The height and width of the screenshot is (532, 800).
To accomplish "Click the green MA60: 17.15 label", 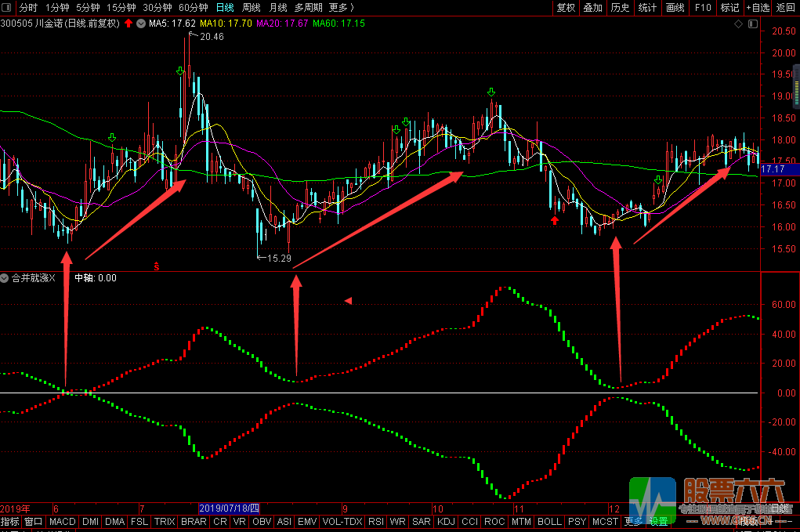I will 338,24.
